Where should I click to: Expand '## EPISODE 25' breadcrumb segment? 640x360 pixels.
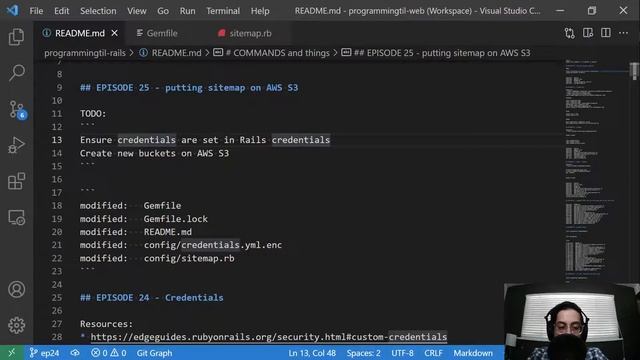point(442,53)
